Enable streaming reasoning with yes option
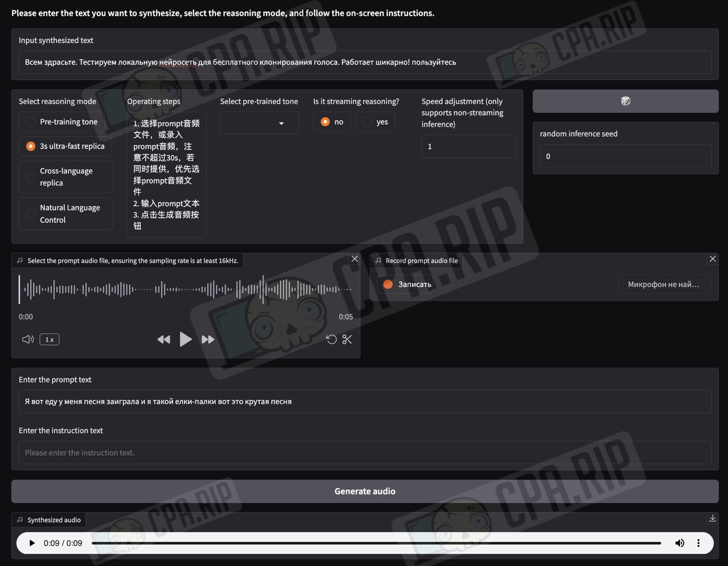Image resolution: width=728 pixels, height=566 pixels. pos(368,122)
